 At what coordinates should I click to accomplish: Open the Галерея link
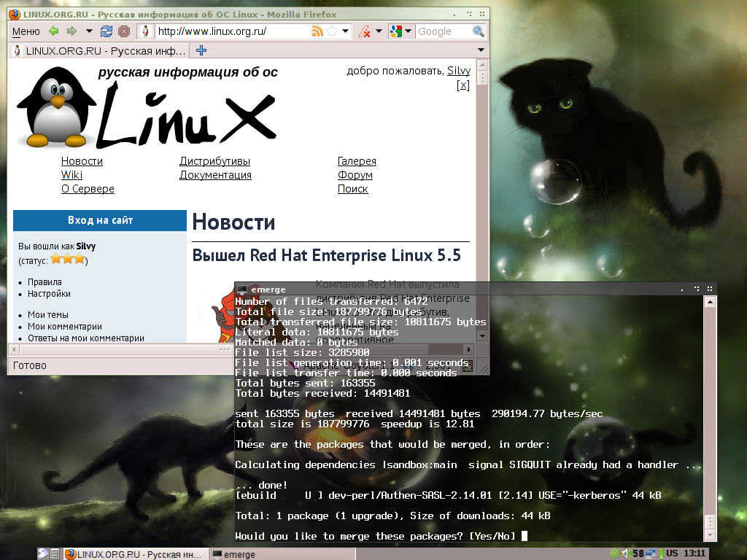[357, 161]
